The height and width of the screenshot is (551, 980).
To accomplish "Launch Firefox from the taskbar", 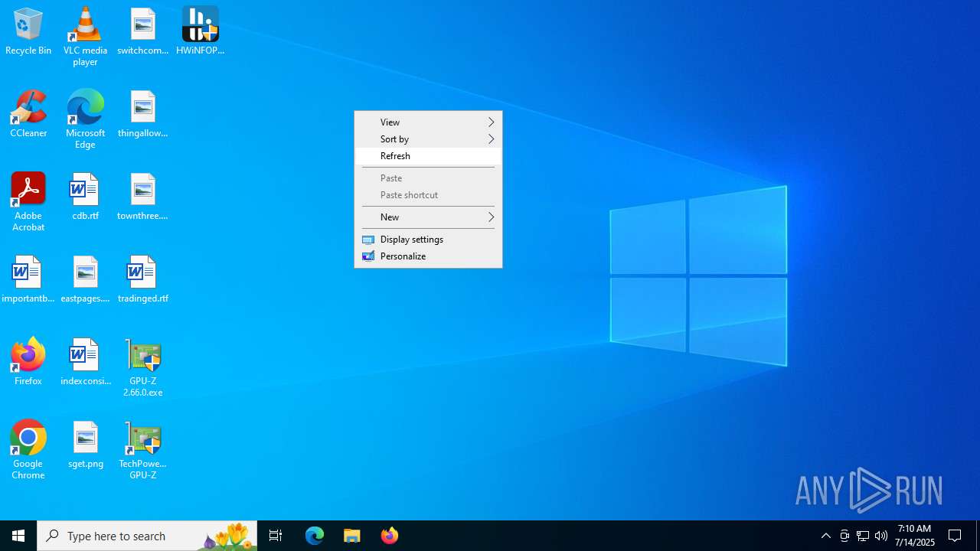I will point(390,536).
